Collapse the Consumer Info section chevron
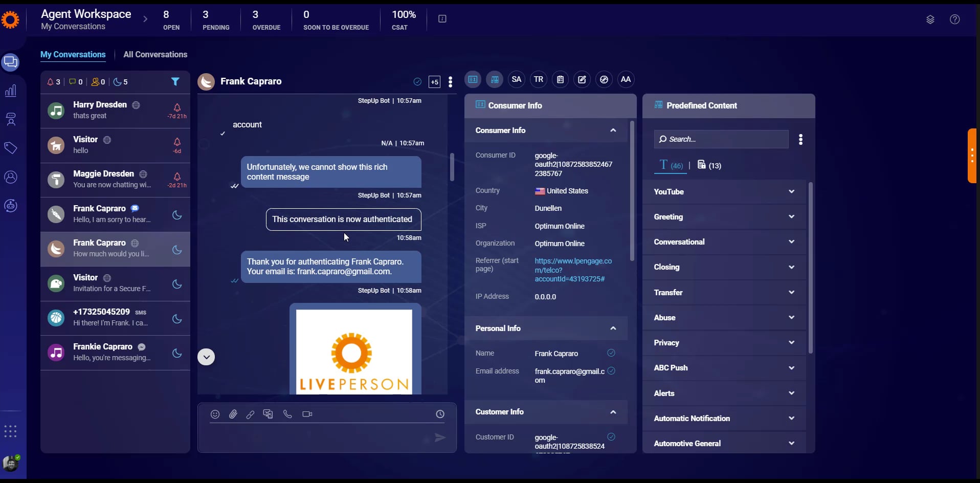980x483 pixels. [x=613, y=130]
